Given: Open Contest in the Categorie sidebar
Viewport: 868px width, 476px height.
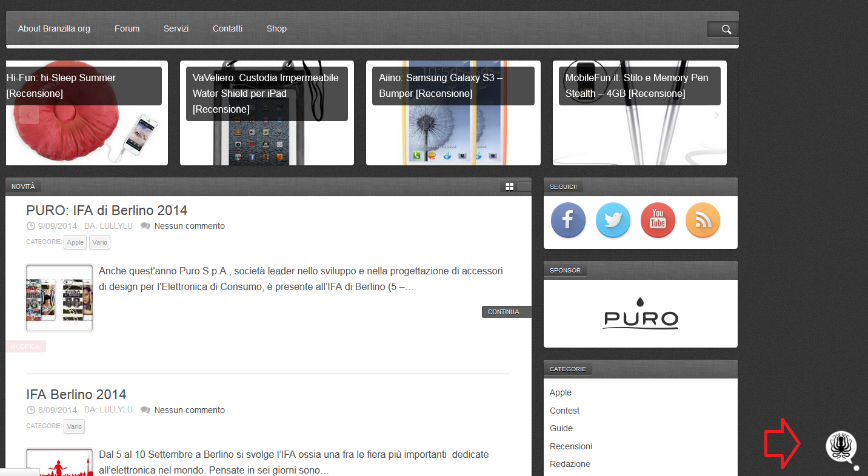Looking at the screenshot, I should (564, 411).
